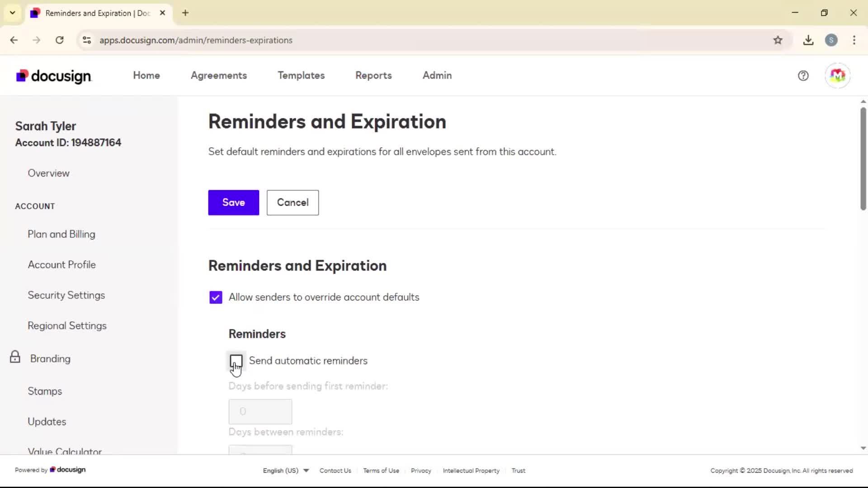The image size is (868, 488).
Task: Click the scrollbar up arrow
Action: pos(863,102)
